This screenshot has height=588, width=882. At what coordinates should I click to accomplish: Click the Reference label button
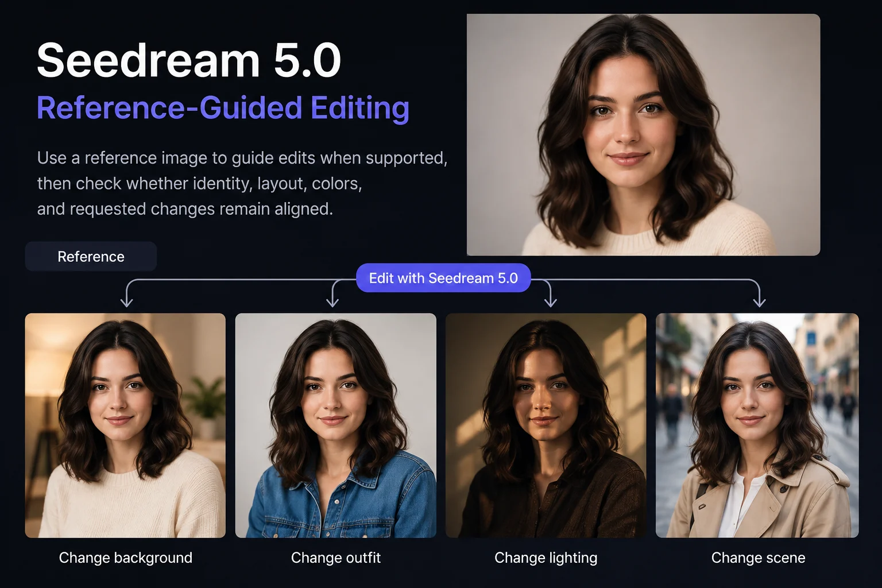click(91, 256)
